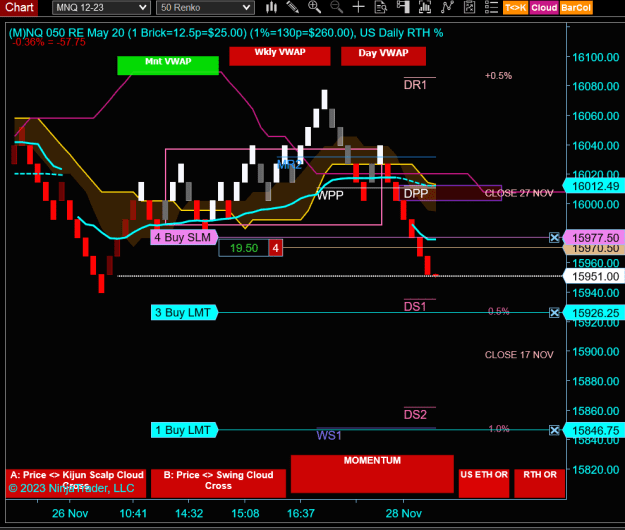Open the data series bars icon
The height and width of the screenshot is (530, 625).
point(425,7)
